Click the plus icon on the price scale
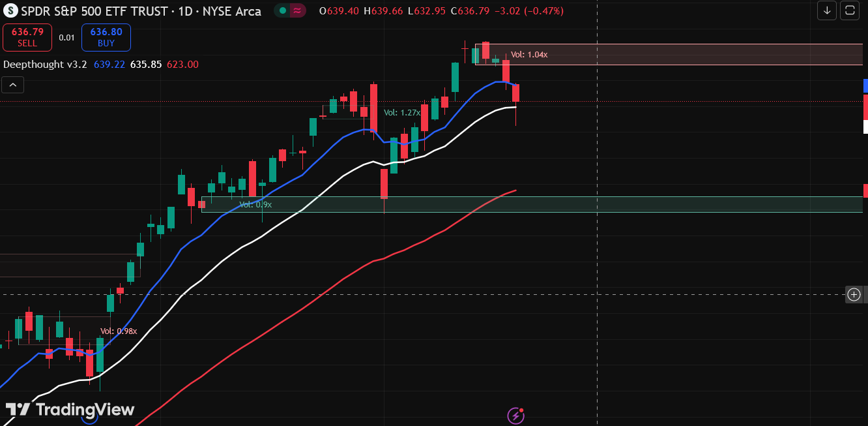 pyautogui.click(x=854, y=294)
